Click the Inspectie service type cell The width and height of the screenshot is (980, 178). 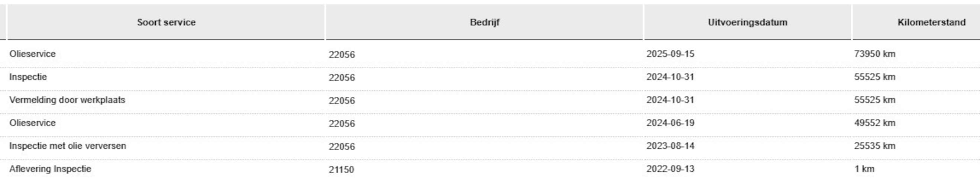(28, 77)
